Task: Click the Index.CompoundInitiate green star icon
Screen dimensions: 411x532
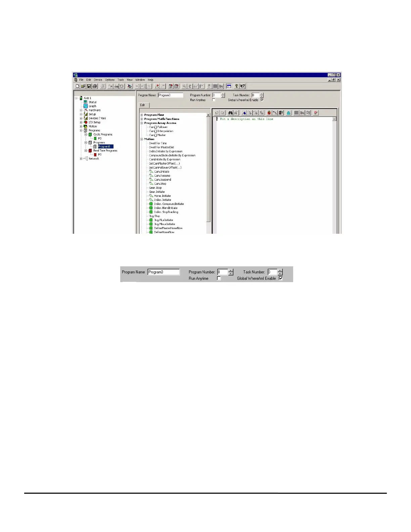Action: (x=151, y=204)
